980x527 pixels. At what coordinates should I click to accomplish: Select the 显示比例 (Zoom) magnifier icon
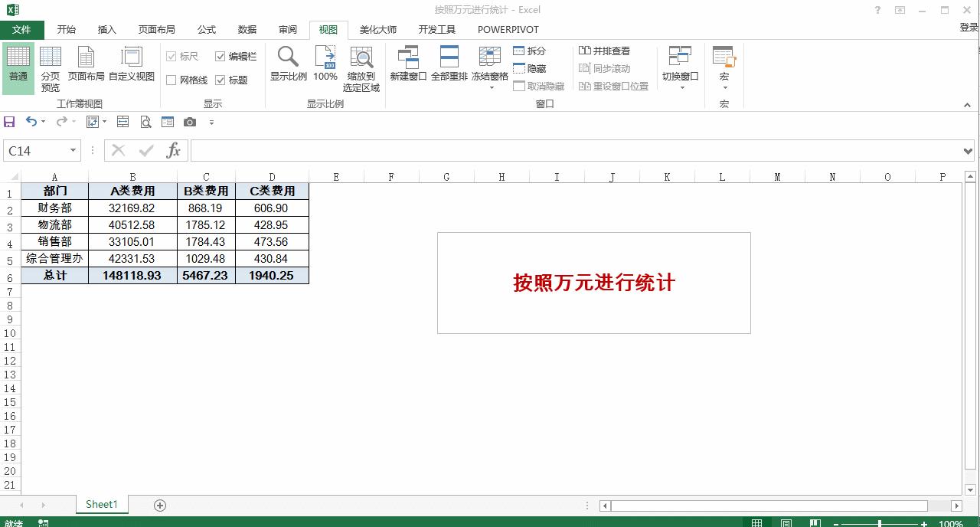tap(288, 61)
